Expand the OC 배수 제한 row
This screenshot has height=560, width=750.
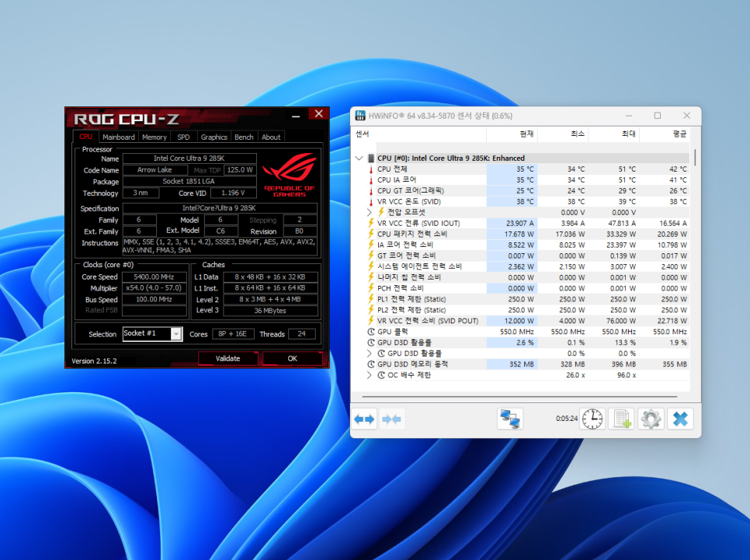click(x=369, y=375)
